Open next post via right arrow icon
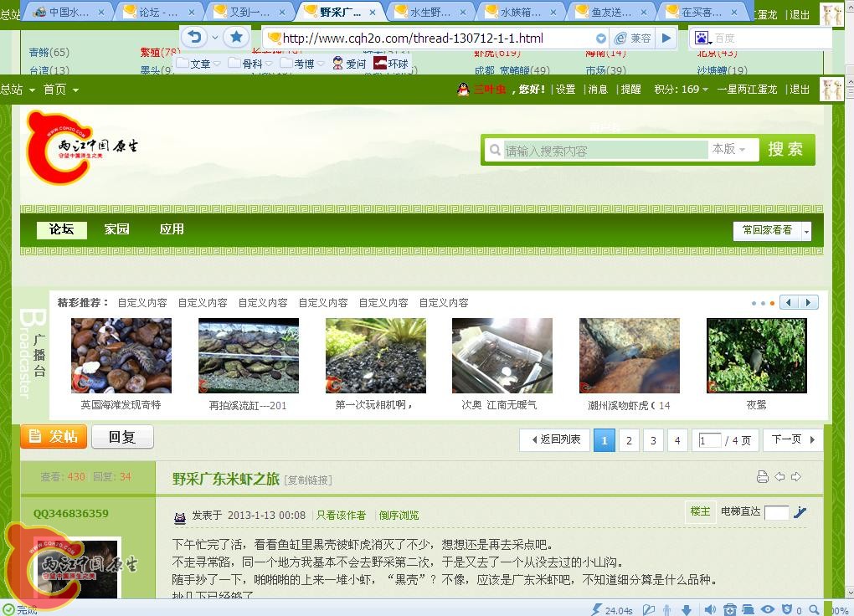 point(796,476)
